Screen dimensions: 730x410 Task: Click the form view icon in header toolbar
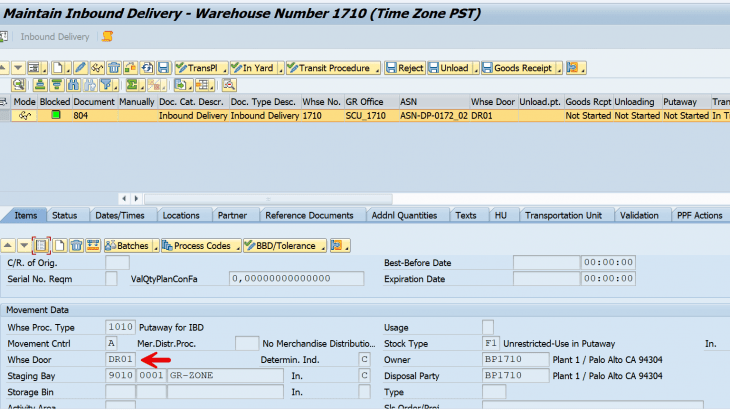click(34, 68)
